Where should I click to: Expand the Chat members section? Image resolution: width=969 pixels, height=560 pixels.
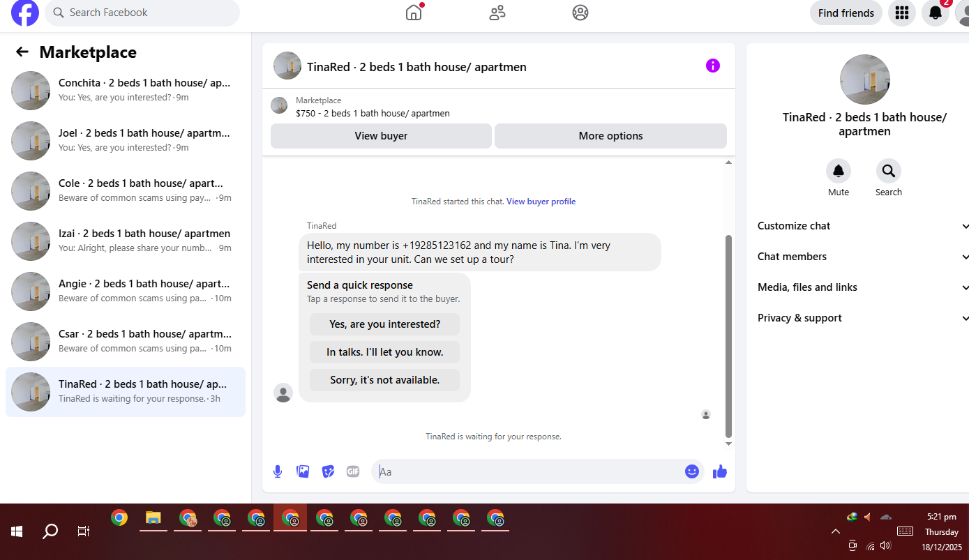click(863, 257)
